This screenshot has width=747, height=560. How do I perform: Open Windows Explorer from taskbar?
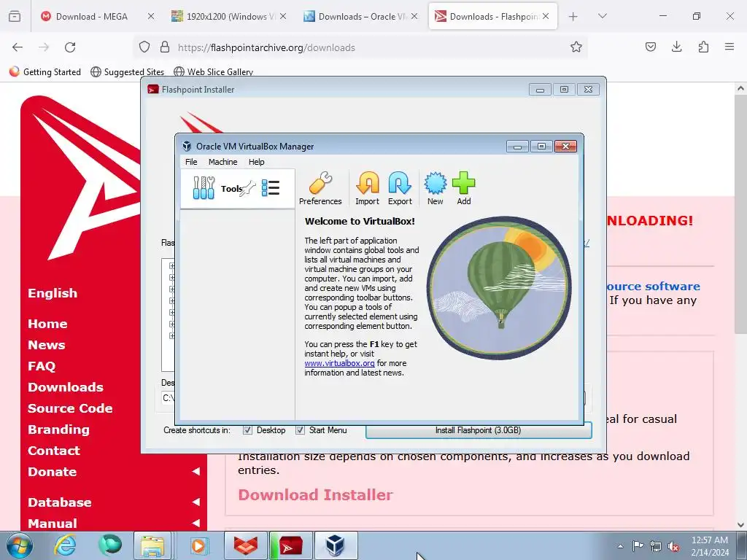click(152, 545)
